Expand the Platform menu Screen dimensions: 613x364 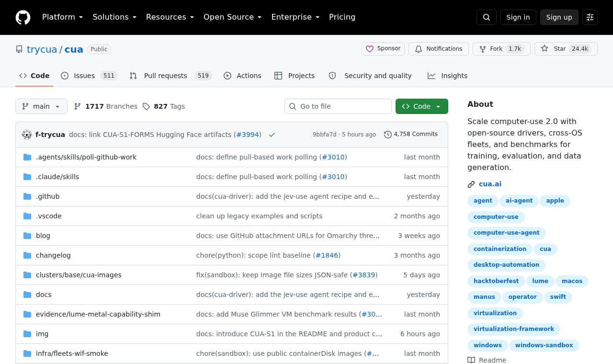point(62,17)
